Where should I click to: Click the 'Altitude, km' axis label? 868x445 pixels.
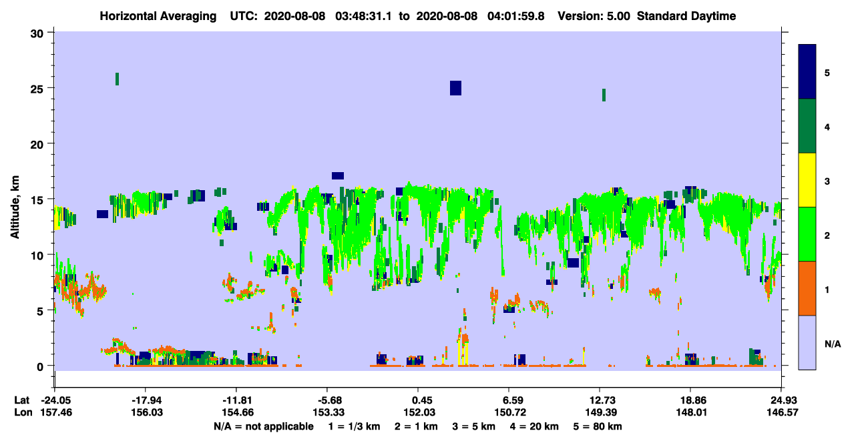(15, 207)
